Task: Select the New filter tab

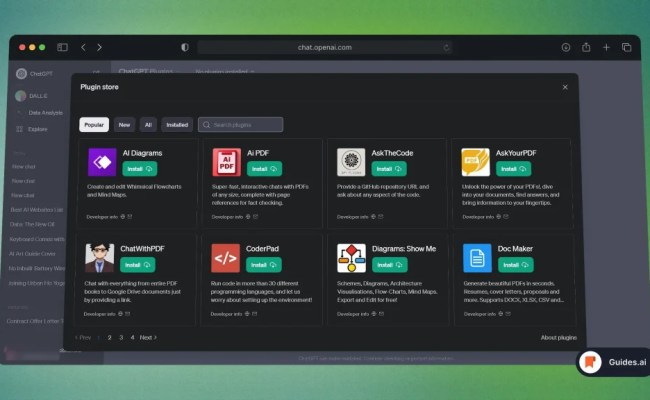Action: (x=124, y=125)
